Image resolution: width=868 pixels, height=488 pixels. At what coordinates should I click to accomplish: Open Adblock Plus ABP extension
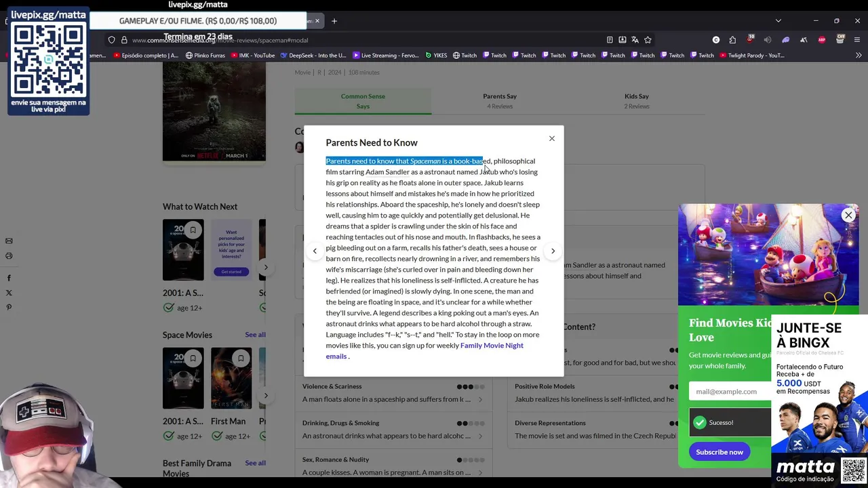822,40
